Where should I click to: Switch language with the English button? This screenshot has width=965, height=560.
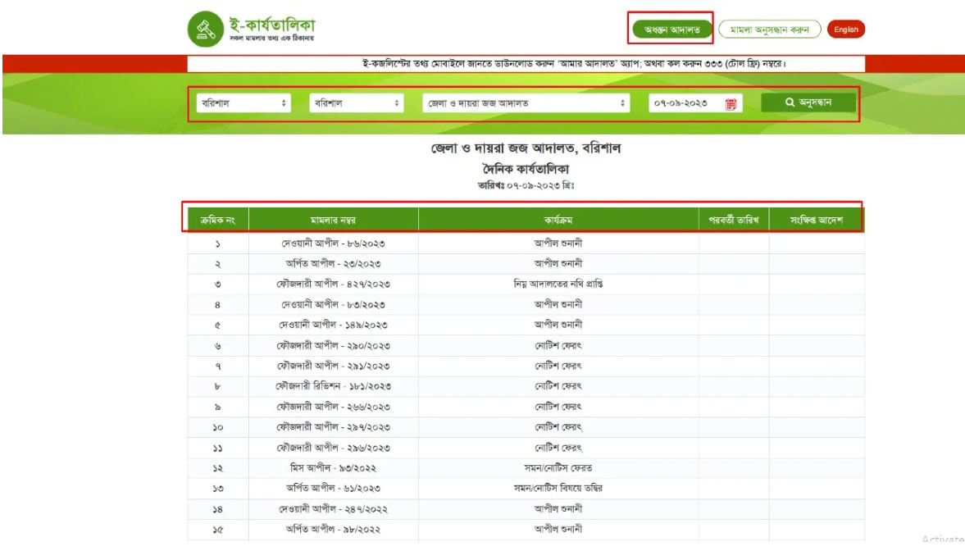846,30
